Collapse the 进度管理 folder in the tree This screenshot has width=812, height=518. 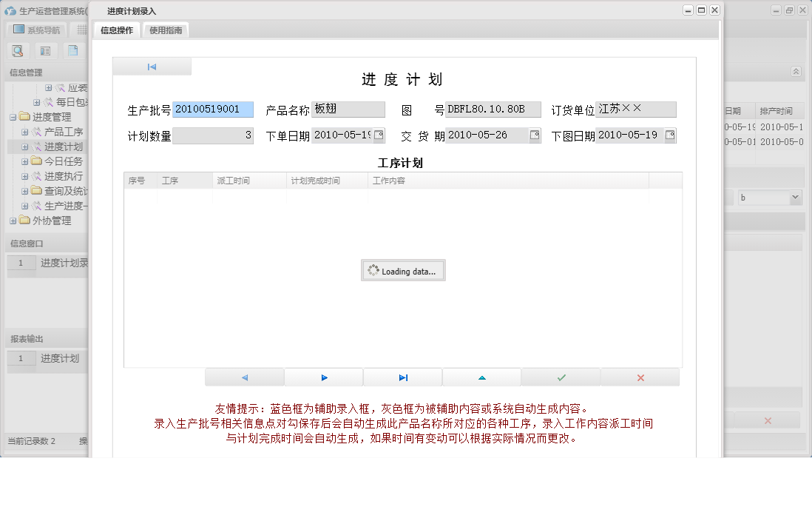[x=13, y=116]
